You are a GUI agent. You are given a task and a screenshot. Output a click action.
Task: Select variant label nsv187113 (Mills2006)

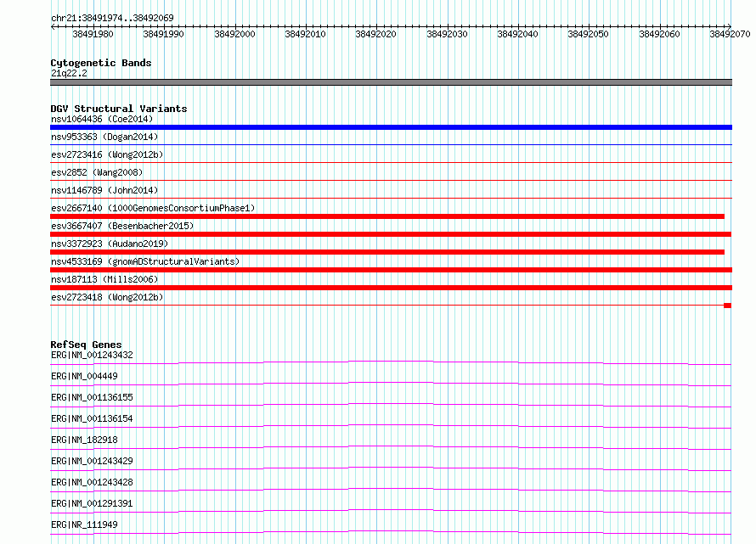pos(104,279)
